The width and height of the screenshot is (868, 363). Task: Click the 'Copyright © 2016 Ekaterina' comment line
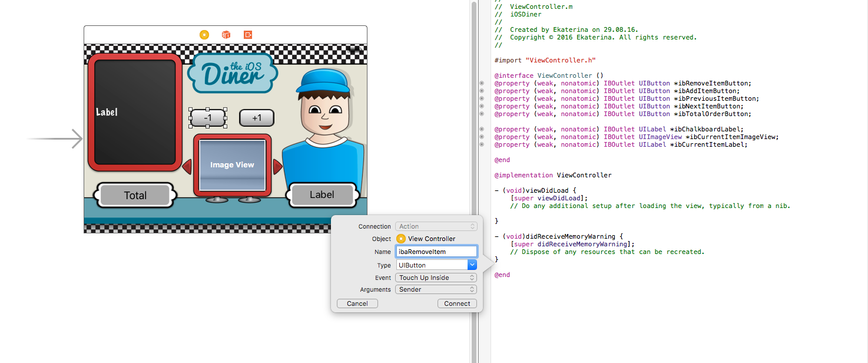click(595, 37)
